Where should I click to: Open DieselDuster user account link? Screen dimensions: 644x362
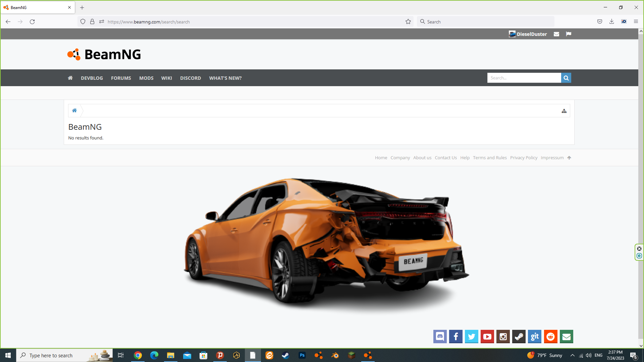point(528,34)
